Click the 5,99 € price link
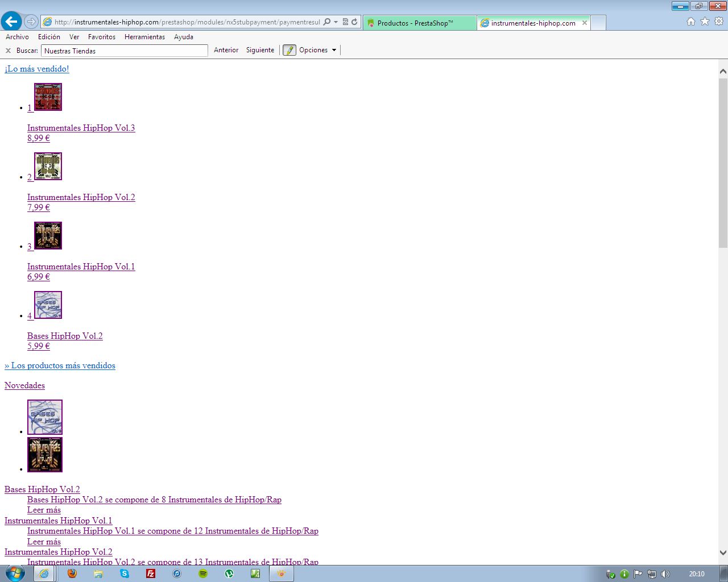 [39, 346]
